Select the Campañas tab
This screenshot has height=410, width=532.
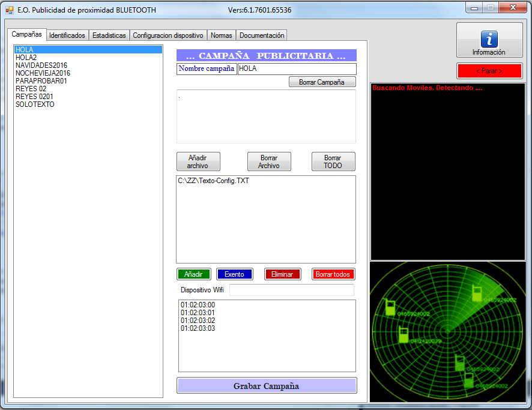click(27, 34)
